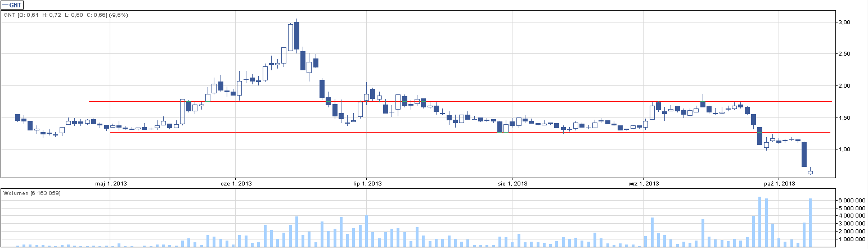The image size is (868, 249).
Task: Select the big dark candle falling to 0,70
Action: (x=804, y=155)
